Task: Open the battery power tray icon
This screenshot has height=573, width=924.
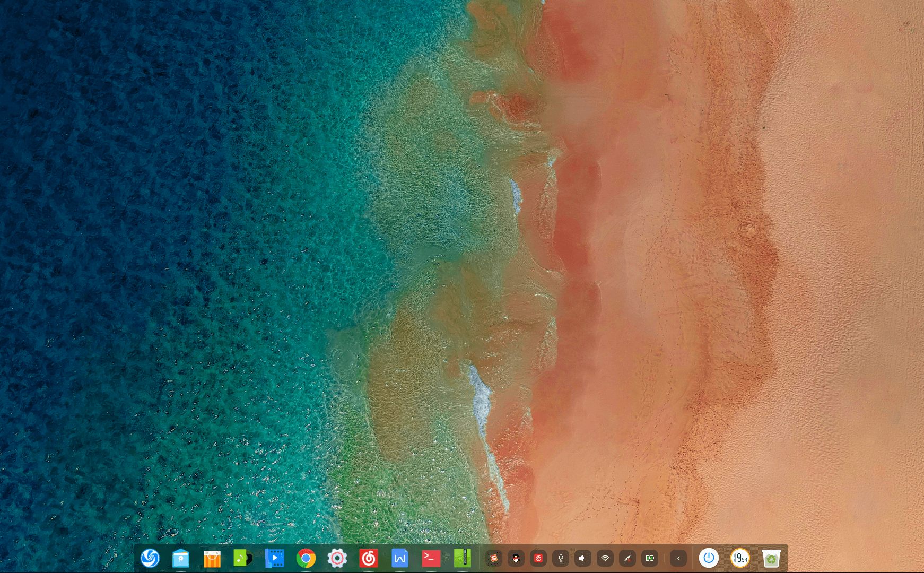Action: point(649,558)
